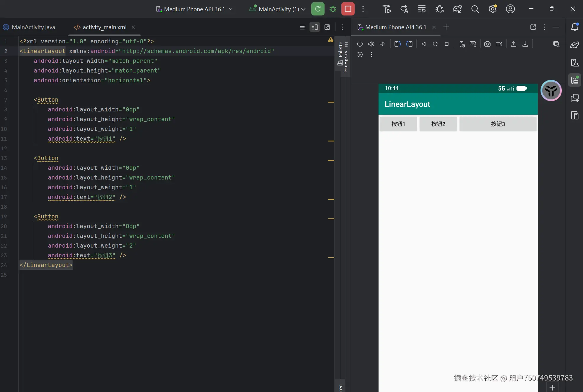
Task: Open the emulator toolbar more-options menu
Action: 371,55
